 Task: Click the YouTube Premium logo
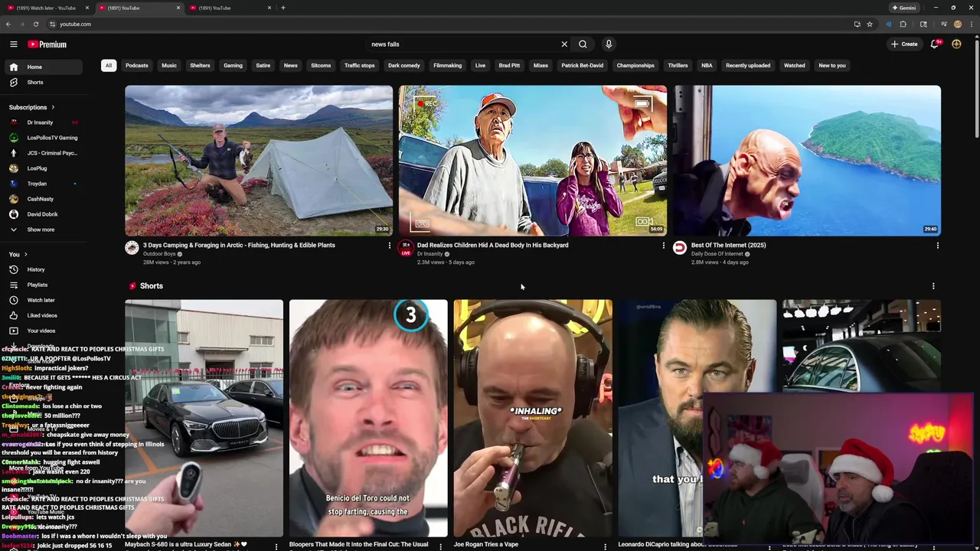(47, 44)
